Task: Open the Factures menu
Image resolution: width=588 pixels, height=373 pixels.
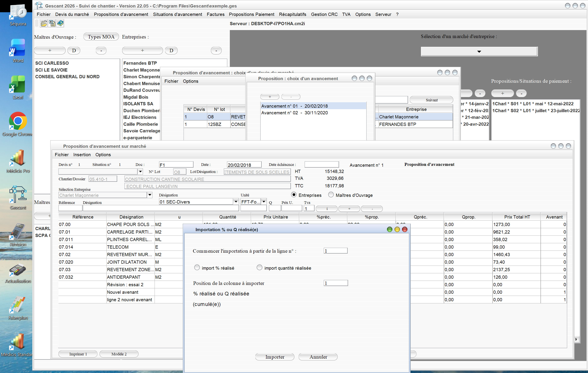Action: coord(216,14)
